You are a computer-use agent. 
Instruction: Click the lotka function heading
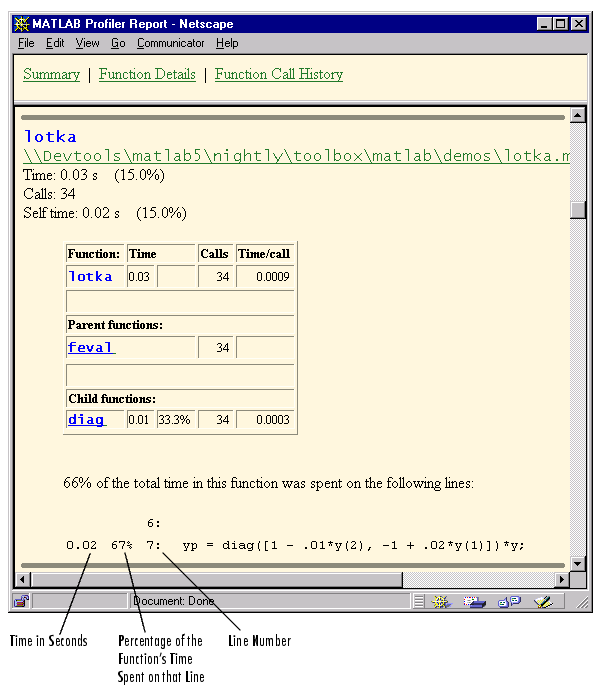tap(50, 137)
